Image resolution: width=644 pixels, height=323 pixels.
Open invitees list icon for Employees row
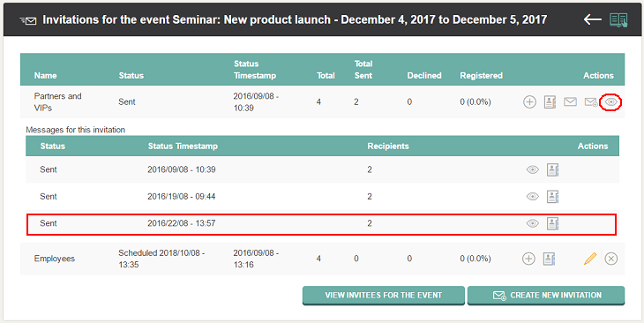549,259
